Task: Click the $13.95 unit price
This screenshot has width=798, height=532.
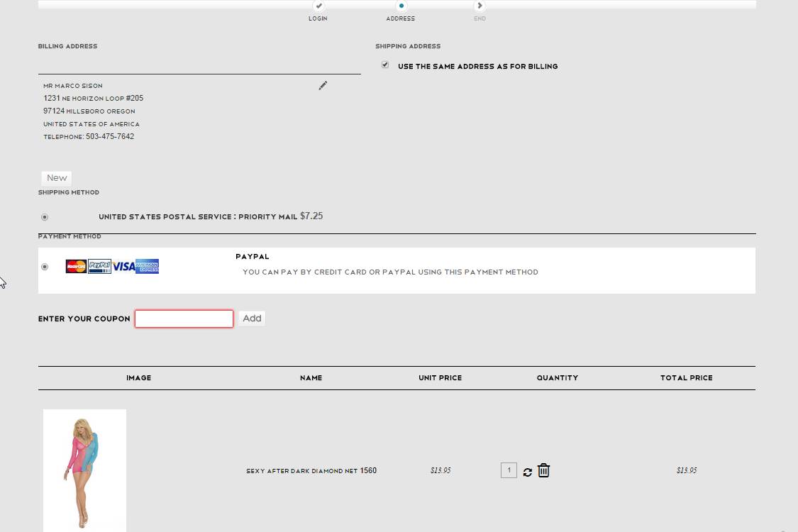Action: (x=440, y=470)
